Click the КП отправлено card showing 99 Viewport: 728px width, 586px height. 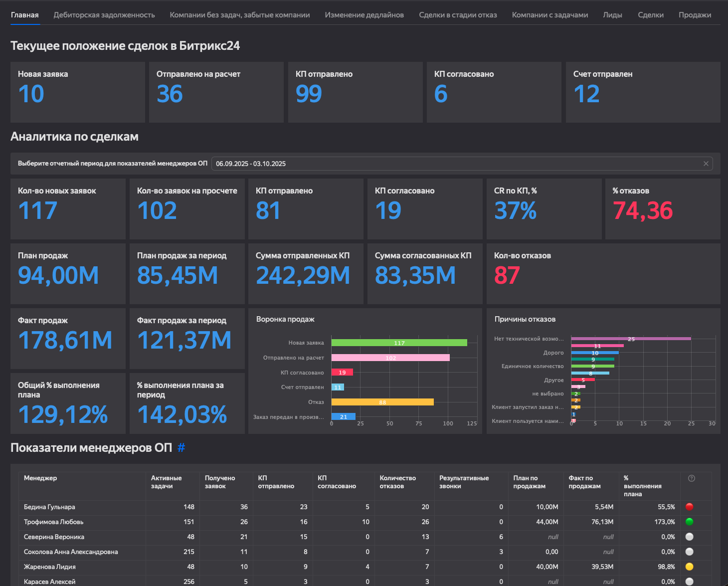tap(355, 92)
